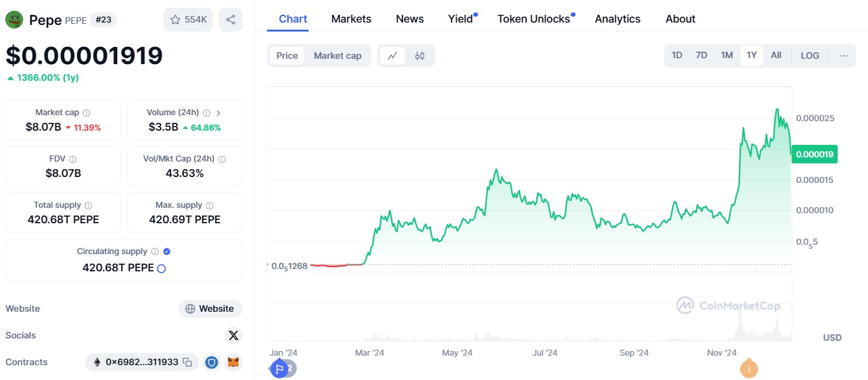Expand Volume (24h) with the chevron arrow
868x380 pixels.
point(219,113)
